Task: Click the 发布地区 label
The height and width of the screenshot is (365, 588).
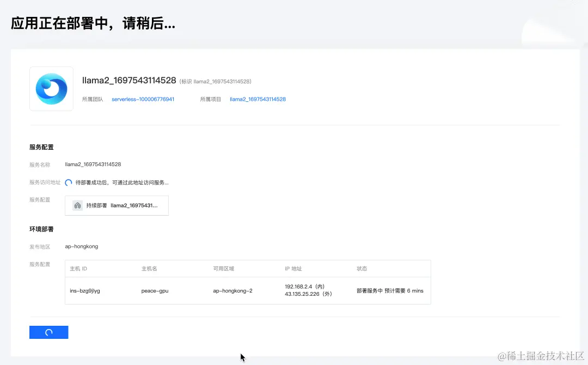Action: click(x=40, y=247)
